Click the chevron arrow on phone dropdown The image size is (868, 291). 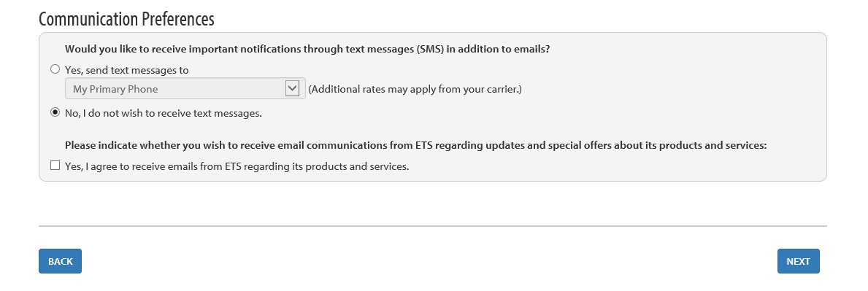click(x=292, y=88)
